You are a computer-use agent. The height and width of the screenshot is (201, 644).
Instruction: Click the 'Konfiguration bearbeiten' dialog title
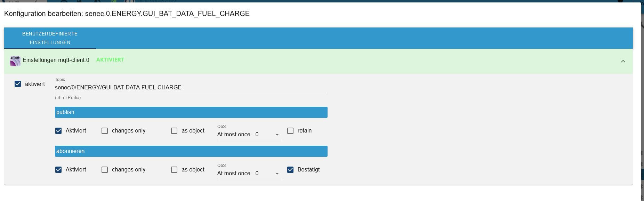[127, 14]
